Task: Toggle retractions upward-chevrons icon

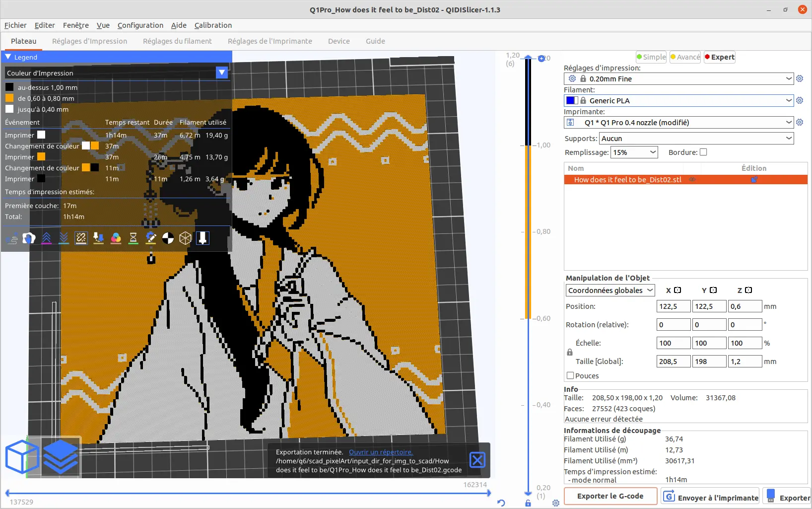Action: tap(47, 239)
